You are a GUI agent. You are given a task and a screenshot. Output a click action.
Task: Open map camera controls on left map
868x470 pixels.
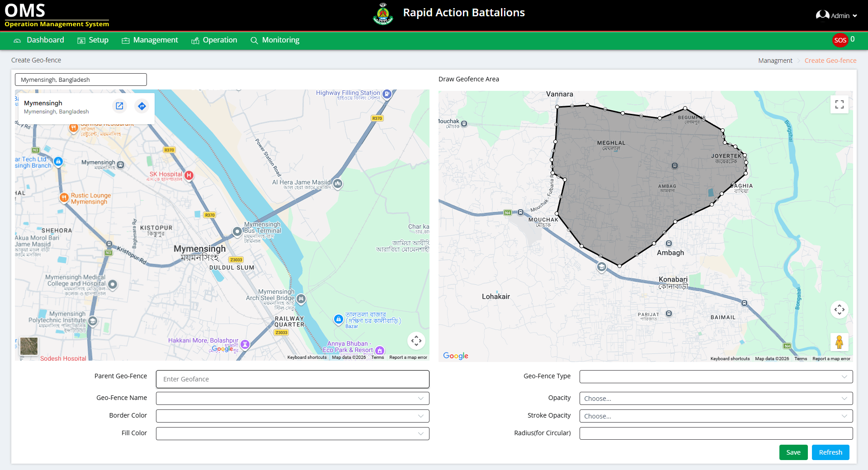416,340
